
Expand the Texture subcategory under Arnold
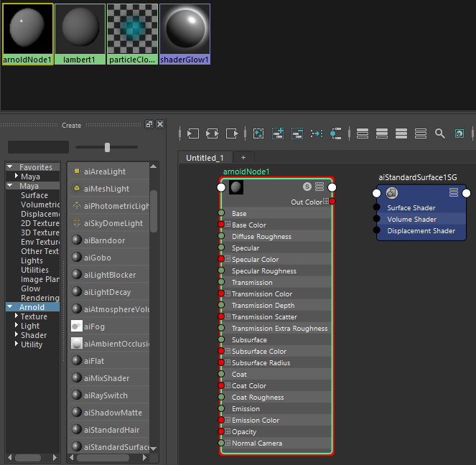pos(17,316)
